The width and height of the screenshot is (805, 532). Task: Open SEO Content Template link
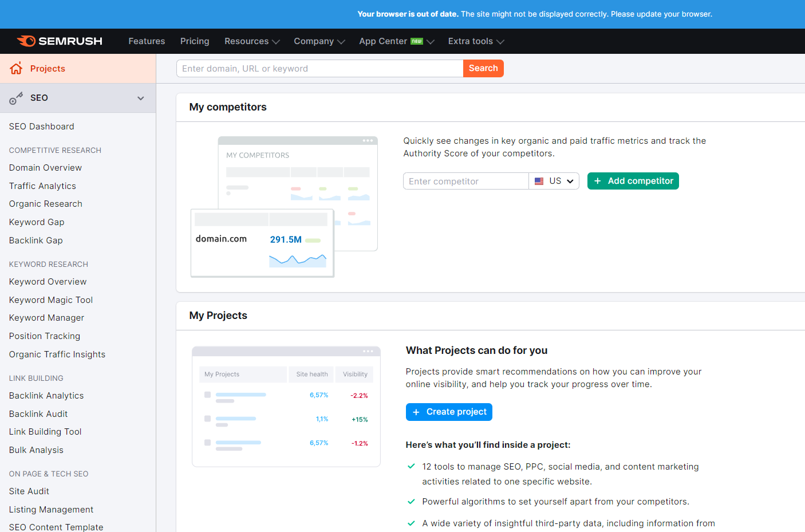(x=56, y=527)
